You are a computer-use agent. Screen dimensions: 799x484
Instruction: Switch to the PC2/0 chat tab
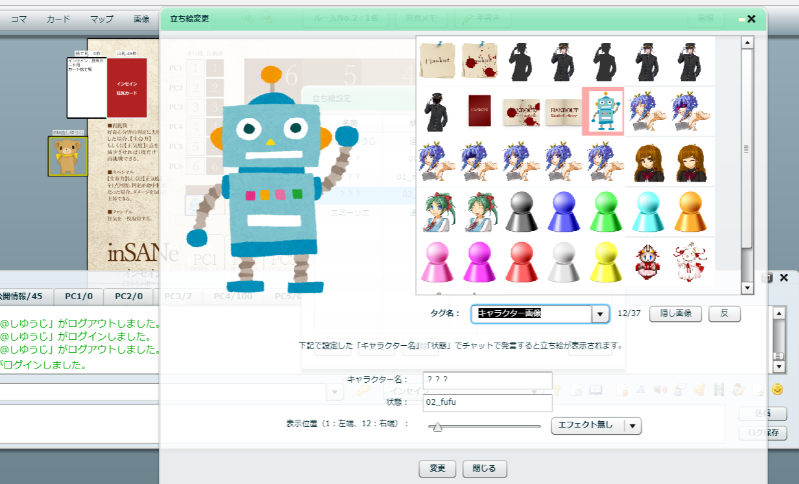point(128,297)
